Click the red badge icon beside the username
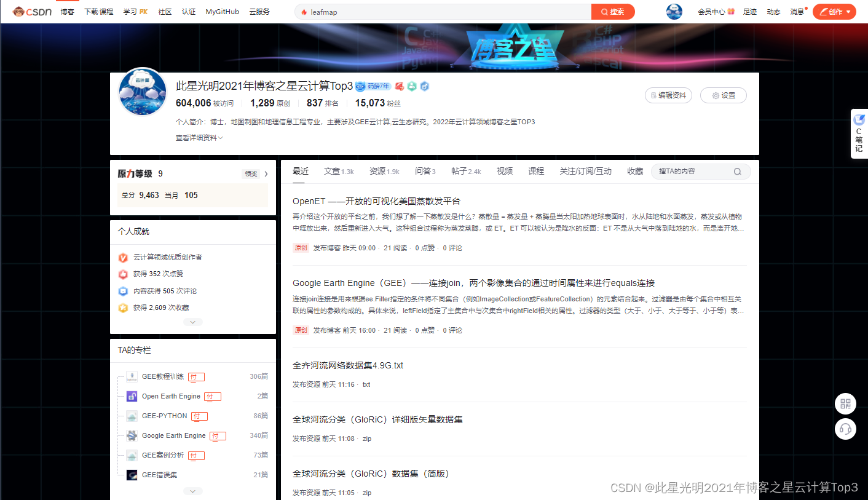This screenshot has height=500, width=868. 399,86
